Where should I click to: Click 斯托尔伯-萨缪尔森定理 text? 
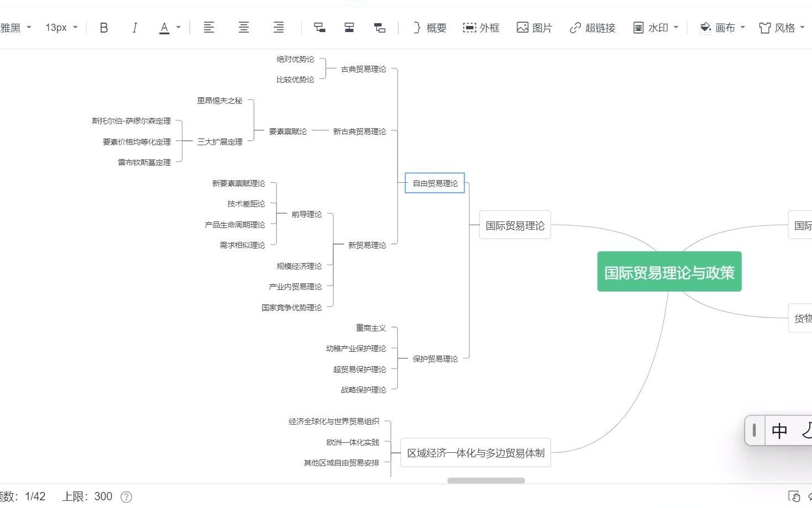[131, 121]
